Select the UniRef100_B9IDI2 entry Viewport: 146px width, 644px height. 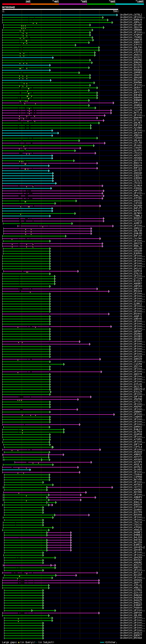[x=131, y=58]
